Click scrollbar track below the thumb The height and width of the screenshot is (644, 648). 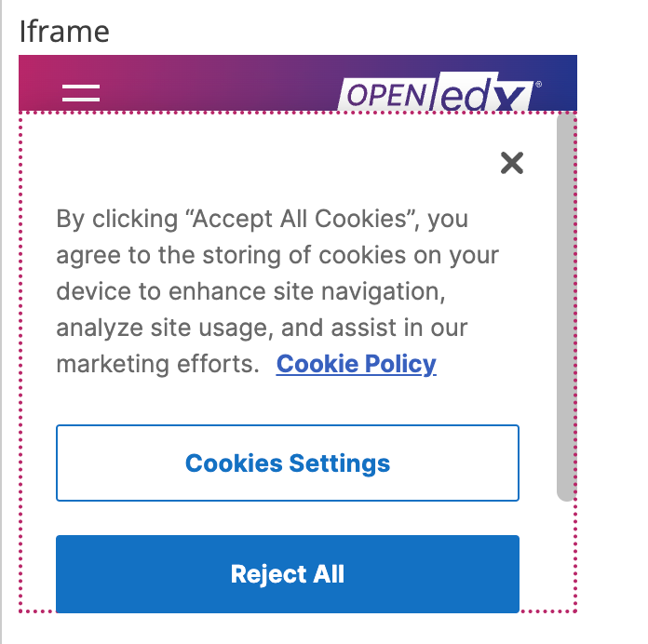point(565,554)
